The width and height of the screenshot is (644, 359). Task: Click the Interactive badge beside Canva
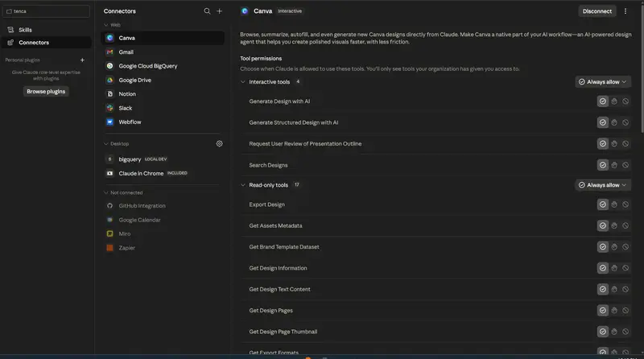[290, 11]
